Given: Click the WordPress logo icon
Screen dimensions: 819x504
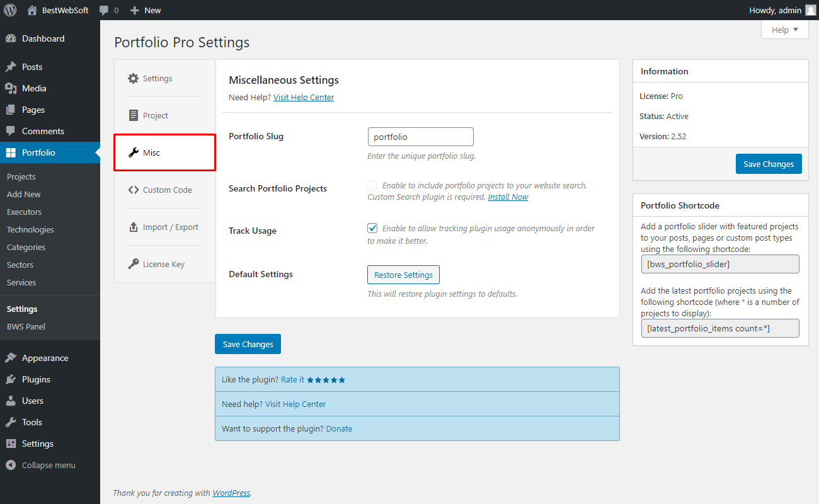Looking at the screenshot, I should pyautogui.click(x=10, y=10).
